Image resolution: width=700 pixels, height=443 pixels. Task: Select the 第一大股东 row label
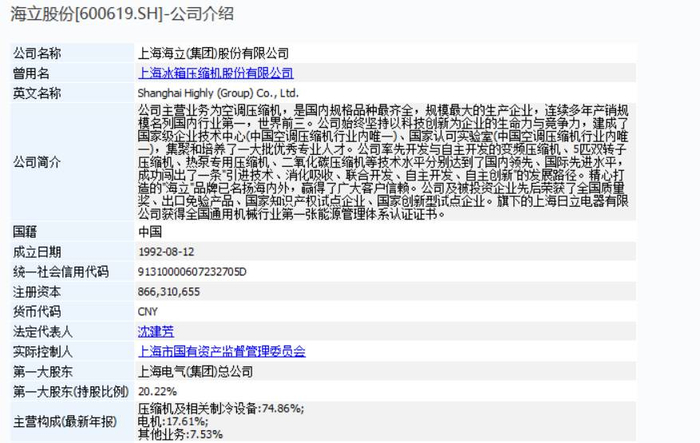pyautogui.click(x=43, y=372)
